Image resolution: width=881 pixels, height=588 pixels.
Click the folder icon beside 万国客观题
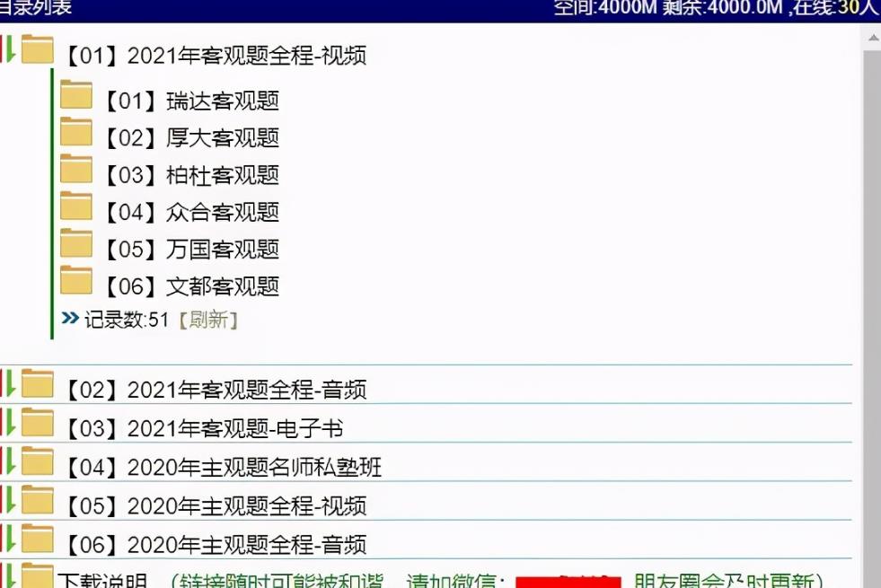point(76,242)
